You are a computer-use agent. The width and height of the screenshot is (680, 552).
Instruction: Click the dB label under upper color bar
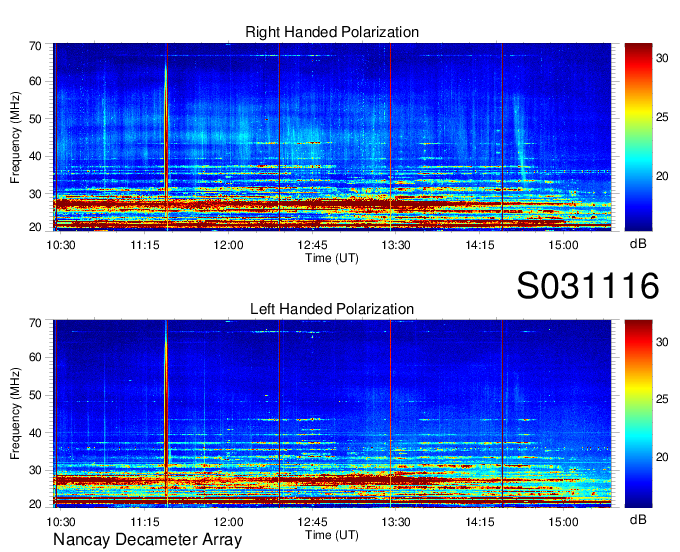(x=638, y=244)
